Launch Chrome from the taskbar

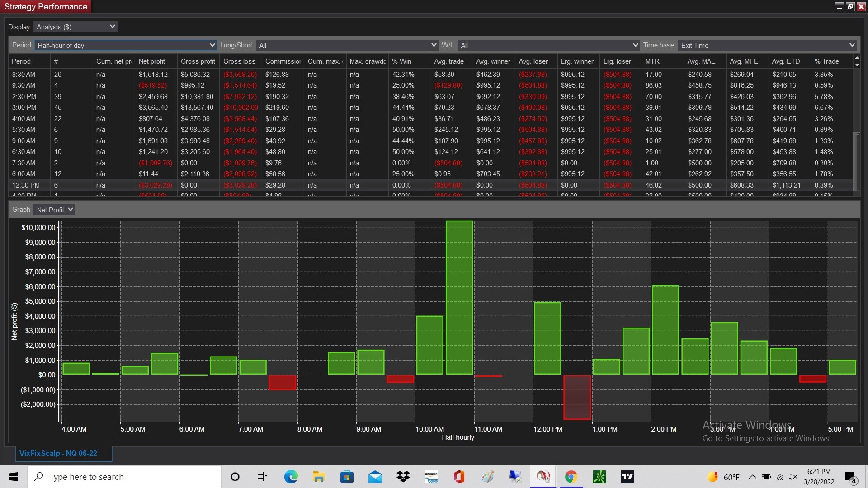(x=571, y=477)
